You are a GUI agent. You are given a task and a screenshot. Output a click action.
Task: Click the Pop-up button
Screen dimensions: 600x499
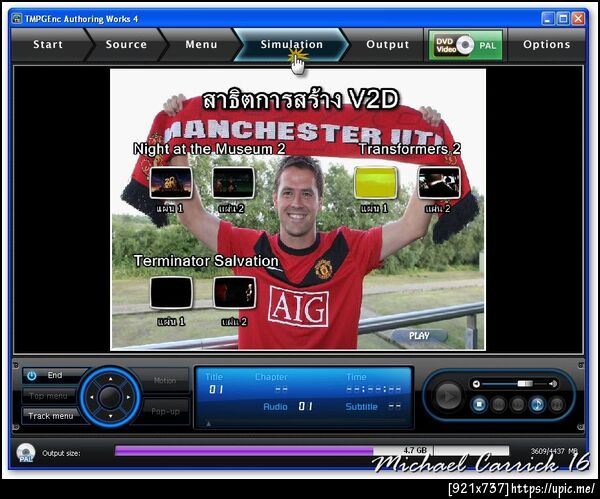[165, 411]
